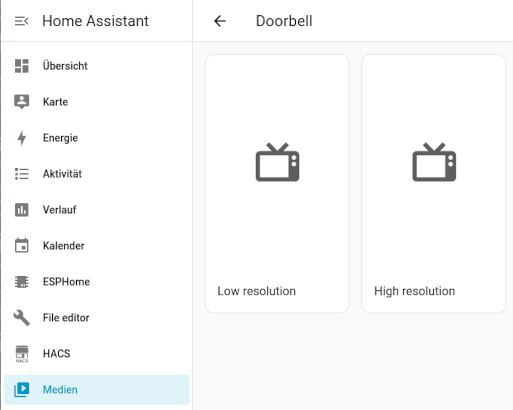
Task: Click the High resolution label text
Action: click(414, 291)
